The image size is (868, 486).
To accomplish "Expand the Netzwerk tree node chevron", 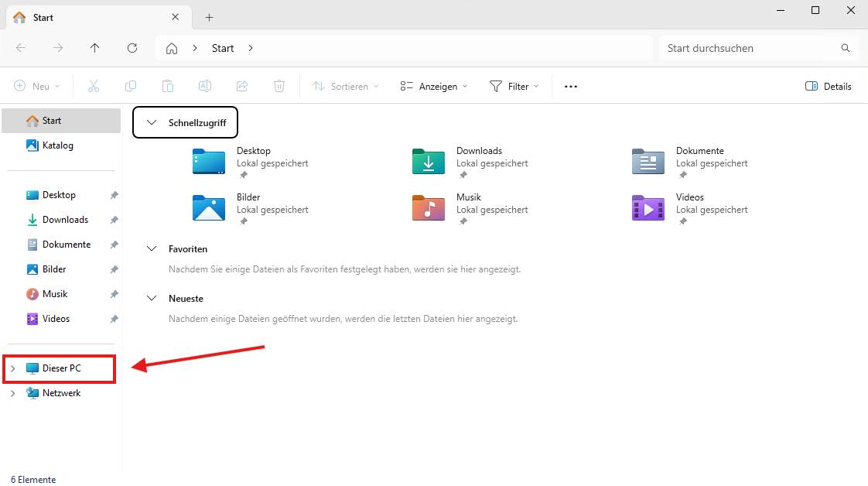I will point(12,393).
